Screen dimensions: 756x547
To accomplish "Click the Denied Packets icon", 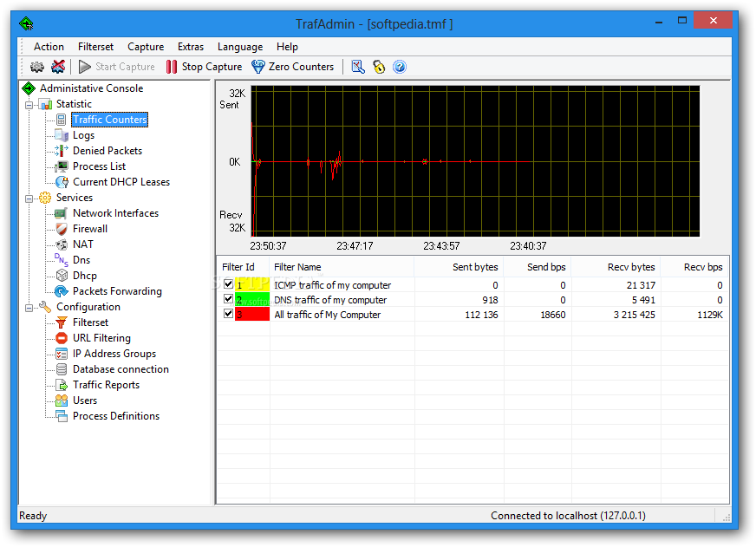I will tap(62, 151).
